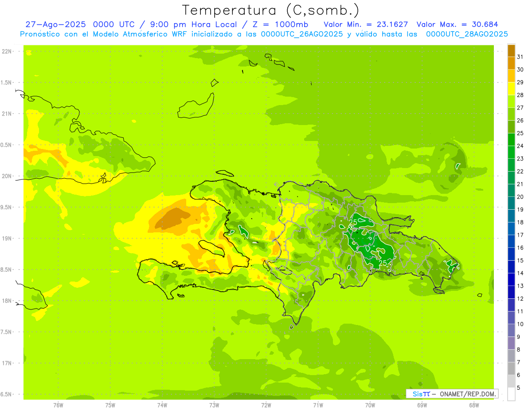Click the colorbar label "31"
This screenshot has height=411, width=532.
point(520,57)
